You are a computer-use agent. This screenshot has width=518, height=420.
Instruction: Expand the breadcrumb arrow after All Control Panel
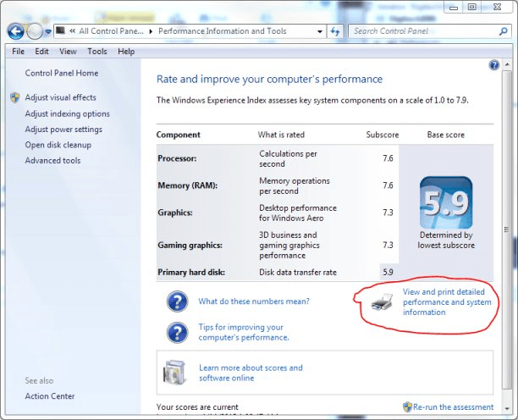click(151, 31)
